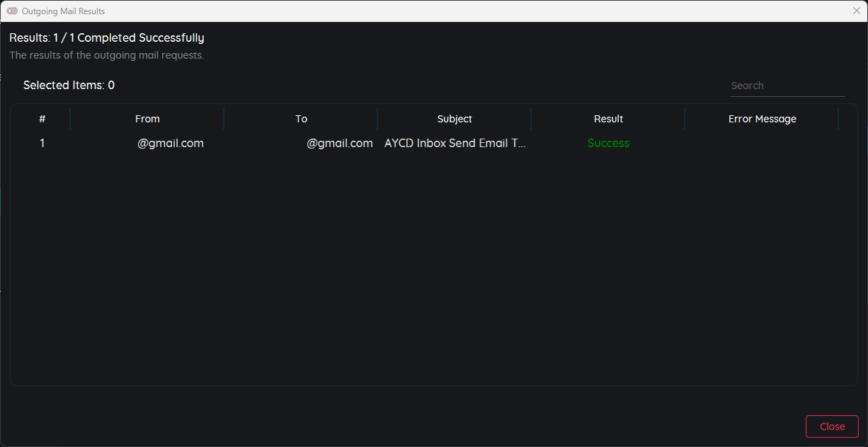Close the window using the title bar X

click(856, 11)
